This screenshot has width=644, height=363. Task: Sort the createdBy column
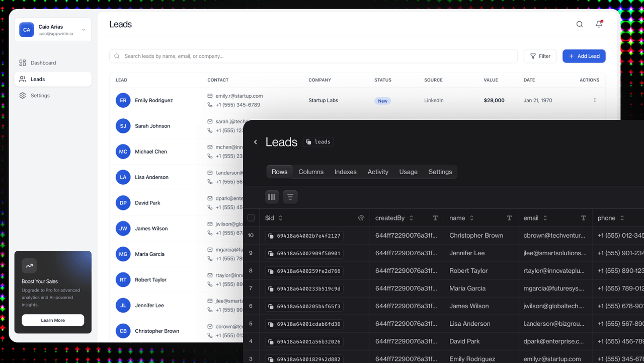pyautogui.click(x=411, y=218)
